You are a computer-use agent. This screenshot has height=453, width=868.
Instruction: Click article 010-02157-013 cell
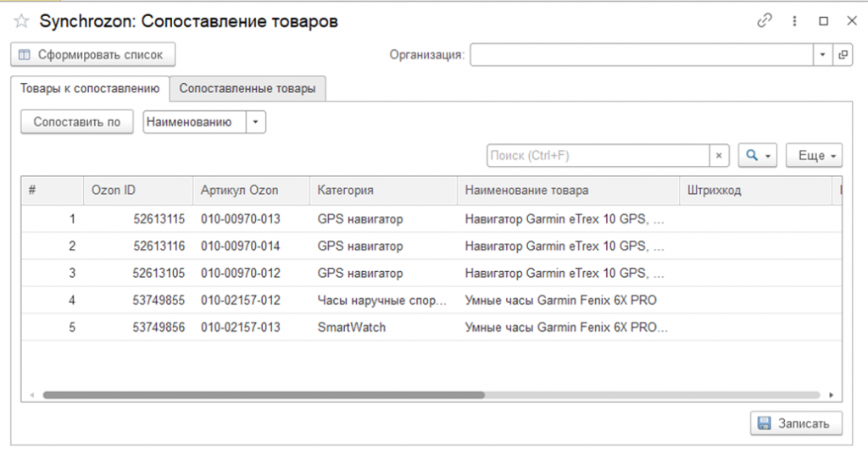pos(251,328)
